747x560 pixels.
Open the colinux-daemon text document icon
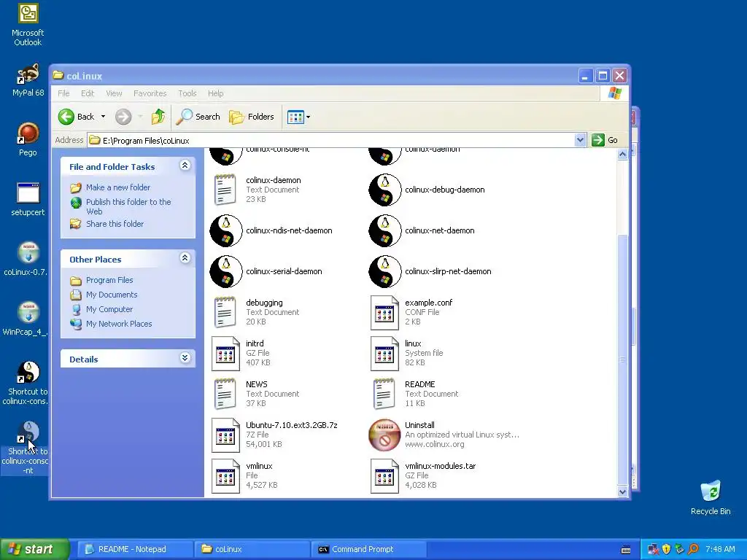pos(225,190)
